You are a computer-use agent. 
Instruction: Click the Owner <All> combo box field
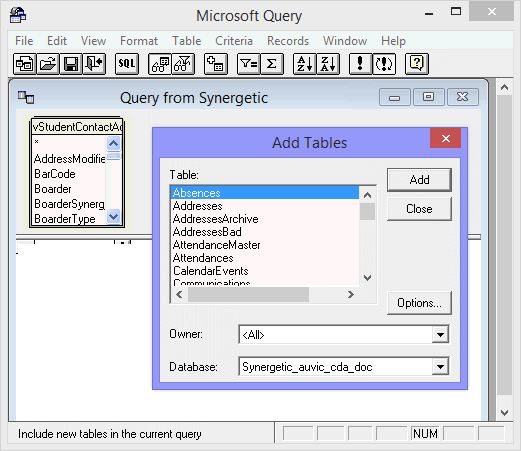click(x=344, y=334)
